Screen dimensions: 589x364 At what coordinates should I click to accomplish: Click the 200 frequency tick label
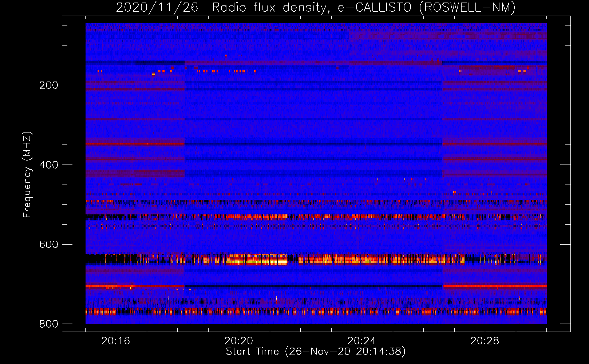click(x=49, y=85)
